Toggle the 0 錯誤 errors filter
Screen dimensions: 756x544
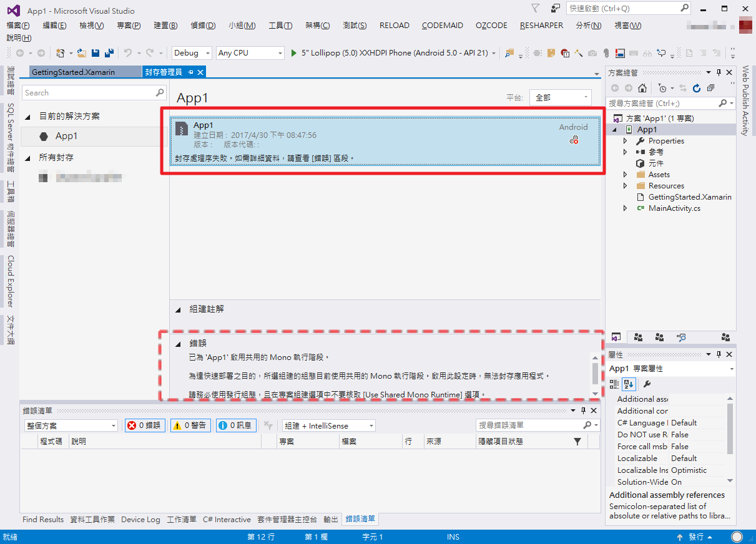point(145,425)
